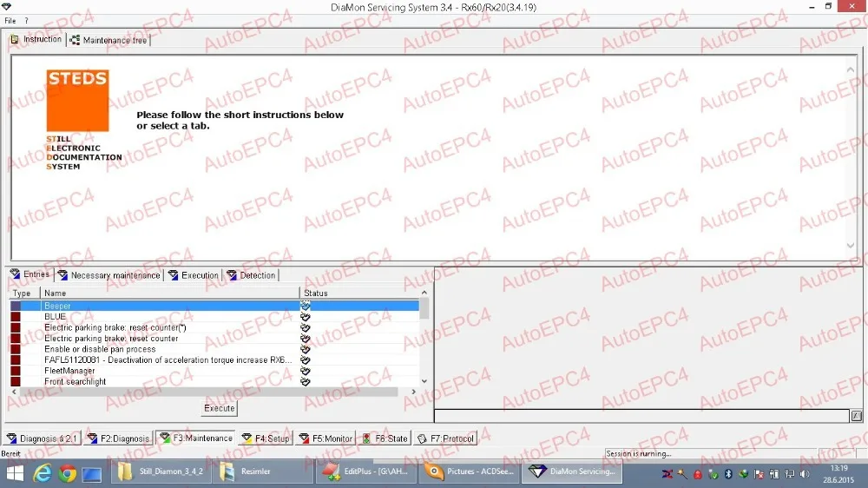868x488 pixels.
Task: Switch to the EditPlus taskbar window
Action: [366, 472]
